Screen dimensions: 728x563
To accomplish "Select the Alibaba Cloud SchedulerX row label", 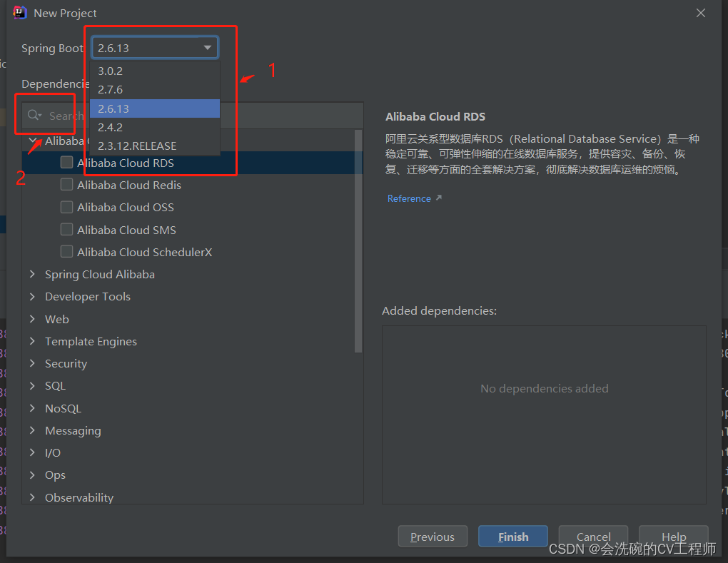I will pyautogui.click(x=144, y=252).
